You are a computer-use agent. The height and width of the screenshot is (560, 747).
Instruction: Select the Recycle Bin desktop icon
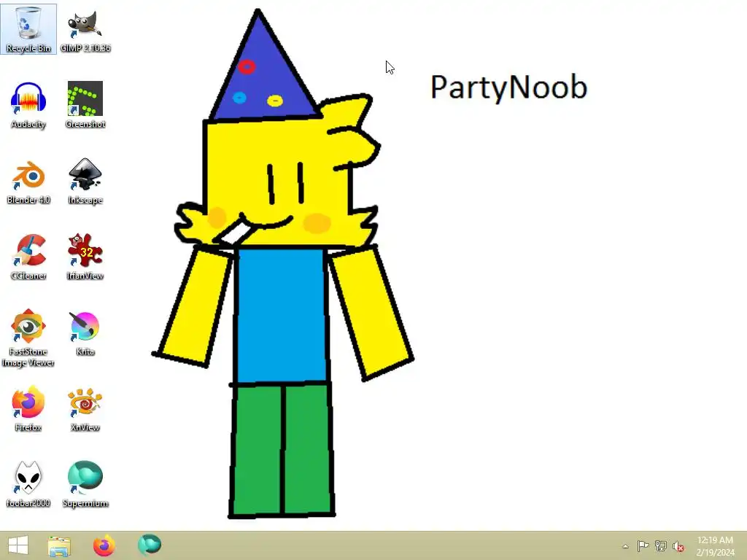[x=28, y=29]
